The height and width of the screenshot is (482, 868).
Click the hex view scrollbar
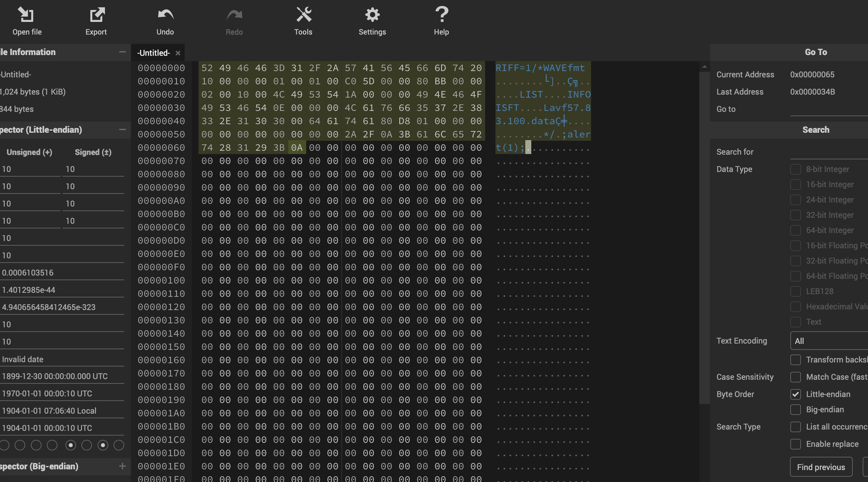tap(704, 236)
